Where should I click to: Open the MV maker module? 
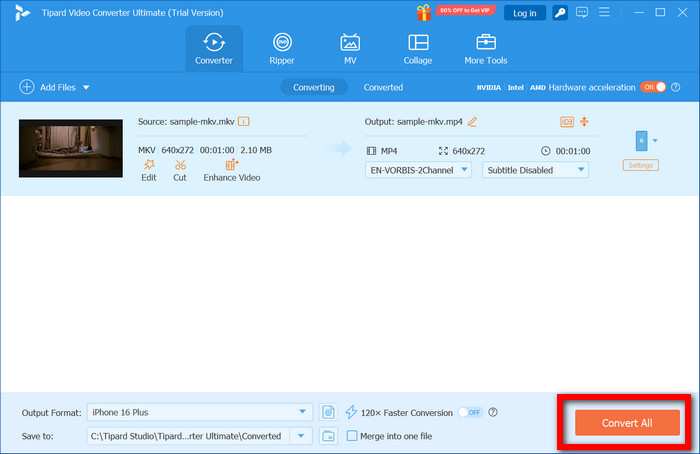click(350, 49)
